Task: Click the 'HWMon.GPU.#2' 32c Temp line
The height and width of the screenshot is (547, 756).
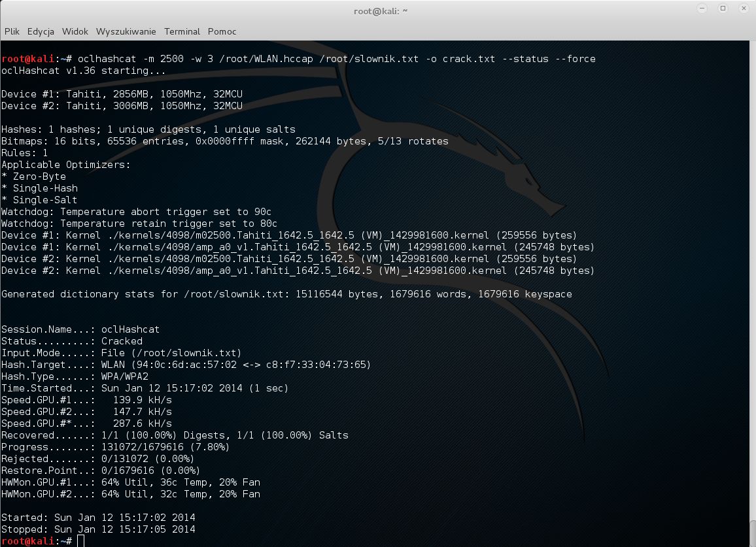Action: [131, 495]
